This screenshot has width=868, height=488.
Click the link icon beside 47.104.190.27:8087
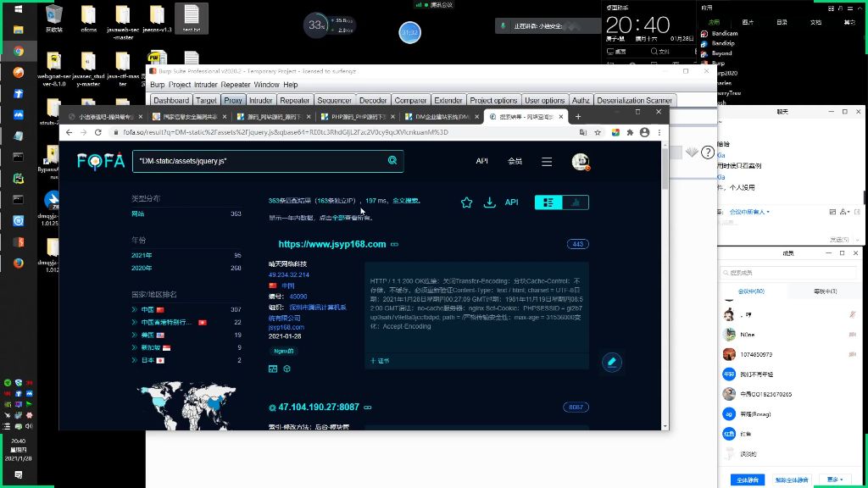tap(368, 408)
